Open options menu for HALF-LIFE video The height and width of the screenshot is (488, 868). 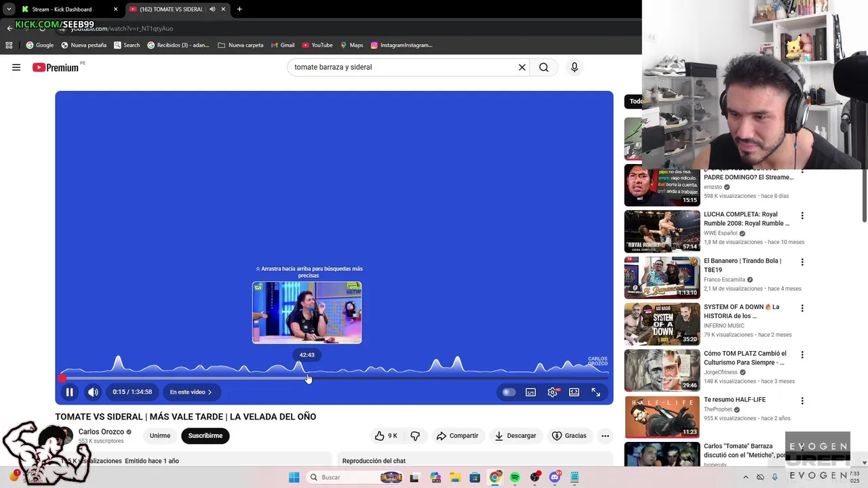(802, 401)
